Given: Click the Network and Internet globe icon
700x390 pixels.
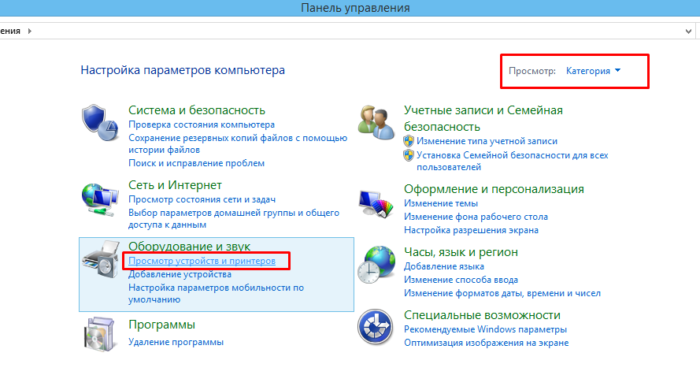Looking at the screenshot, I should (x=100, y=199).
